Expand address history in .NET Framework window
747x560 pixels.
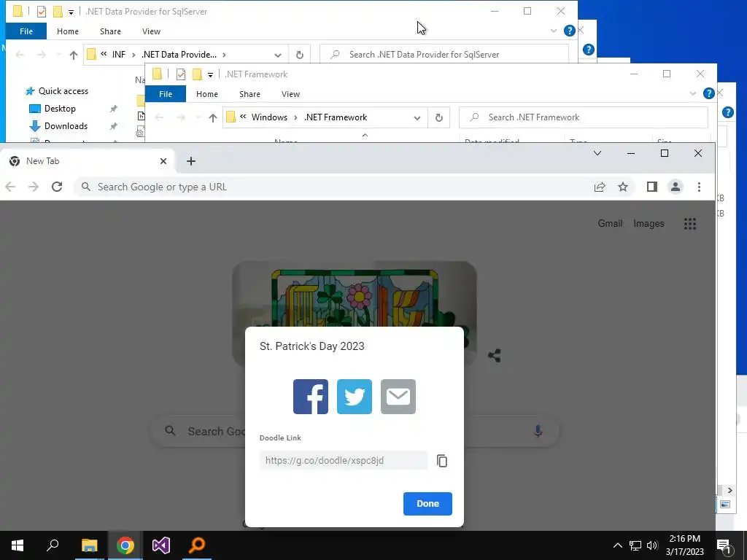point(417,117)
